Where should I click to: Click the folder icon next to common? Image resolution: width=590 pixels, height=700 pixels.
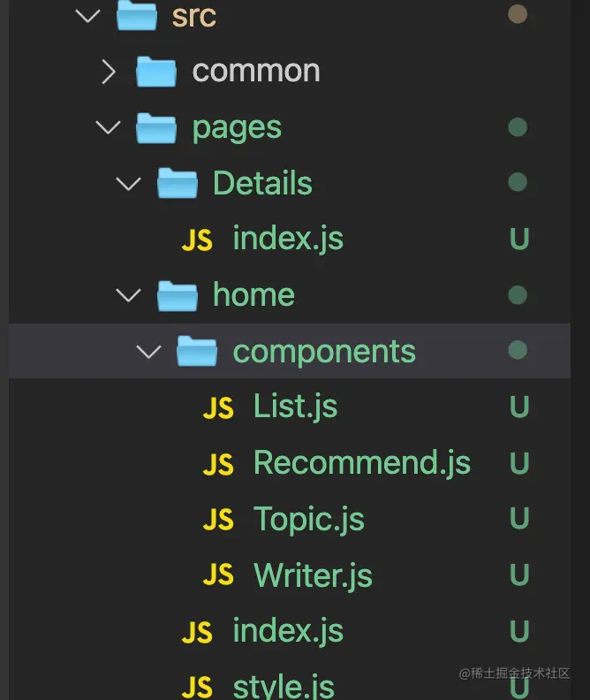pos(156,72)
